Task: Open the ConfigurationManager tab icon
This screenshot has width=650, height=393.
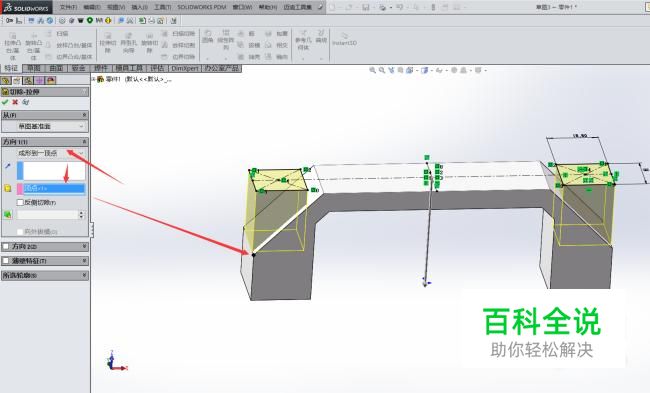Action: 28,80
